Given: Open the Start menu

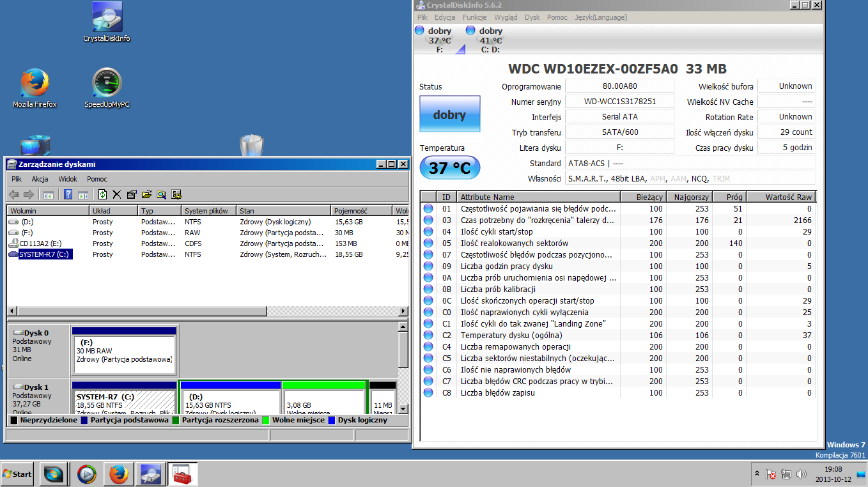Looking at the screenshot, I should [18, 474].
